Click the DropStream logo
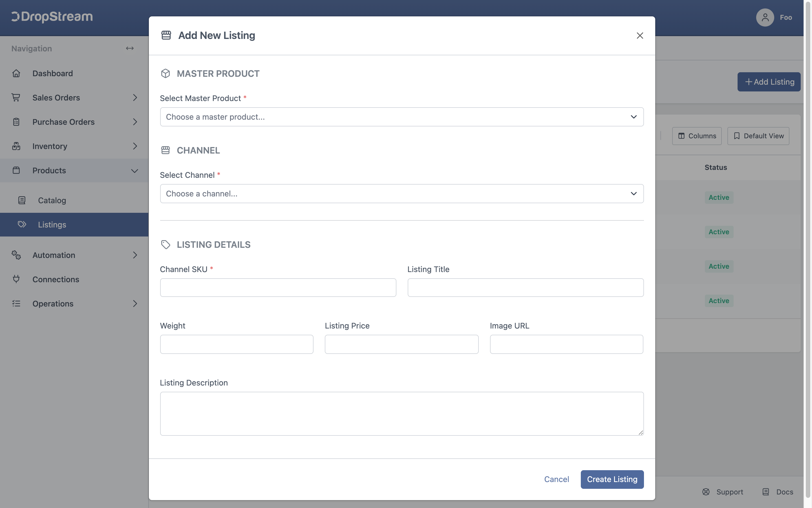 tap(52, 17)
